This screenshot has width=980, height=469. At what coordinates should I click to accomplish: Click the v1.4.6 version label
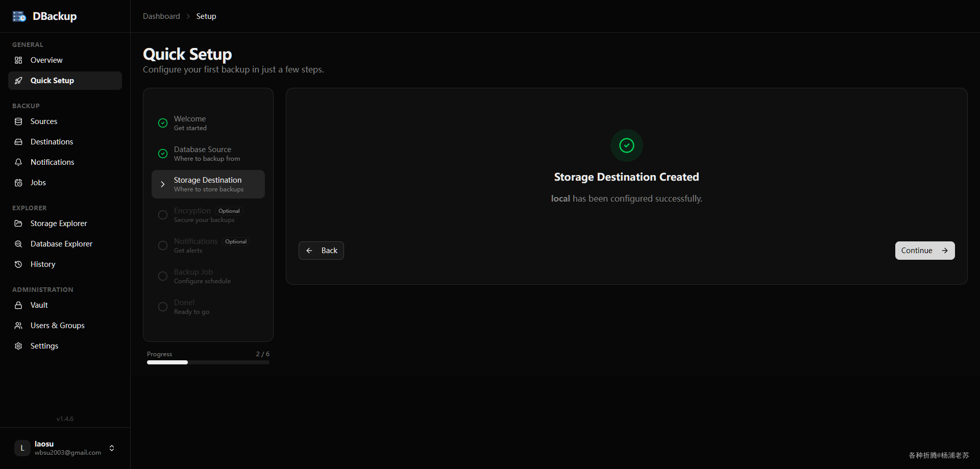tap(65, 419)
